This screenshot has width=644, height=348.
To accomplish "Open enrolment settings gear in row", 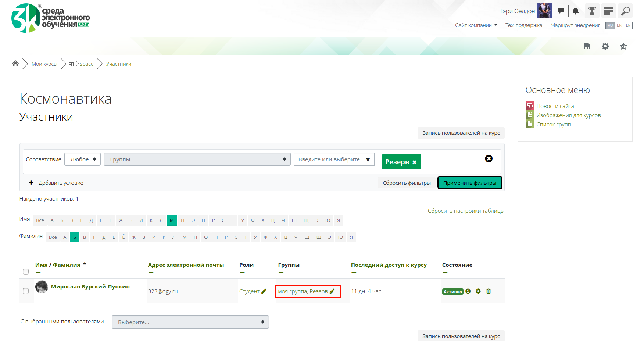I will coord(478,291).
